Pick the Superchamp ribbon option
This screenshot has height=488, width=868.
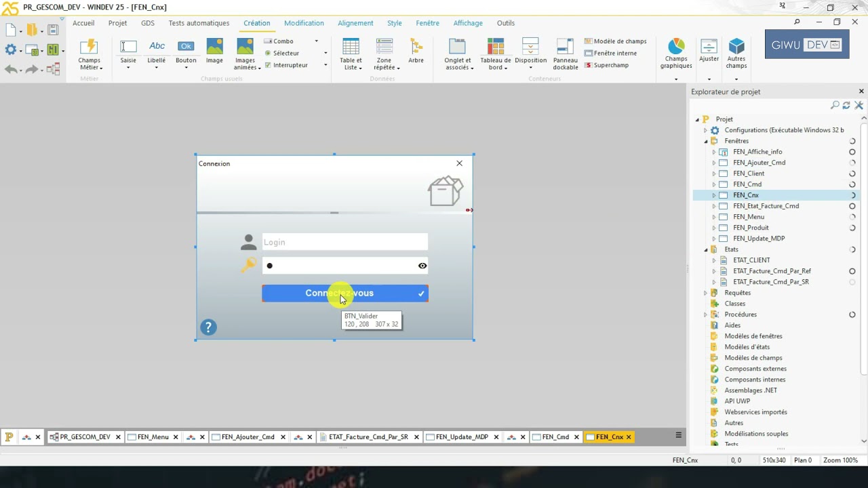click(606, 65)
